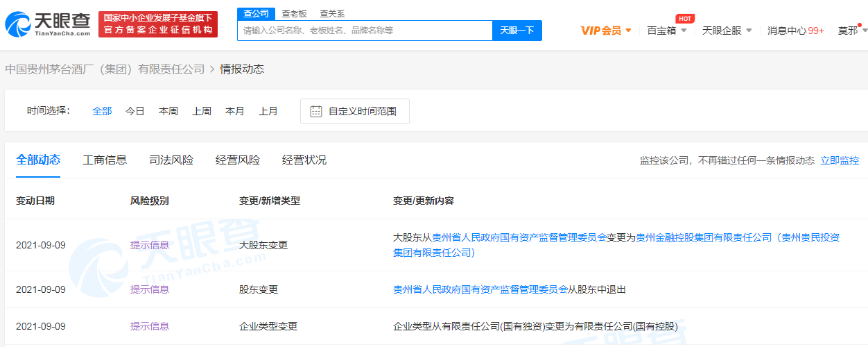Open the 工商信息 tab
868x347 pixels.
tap(105, 160)
